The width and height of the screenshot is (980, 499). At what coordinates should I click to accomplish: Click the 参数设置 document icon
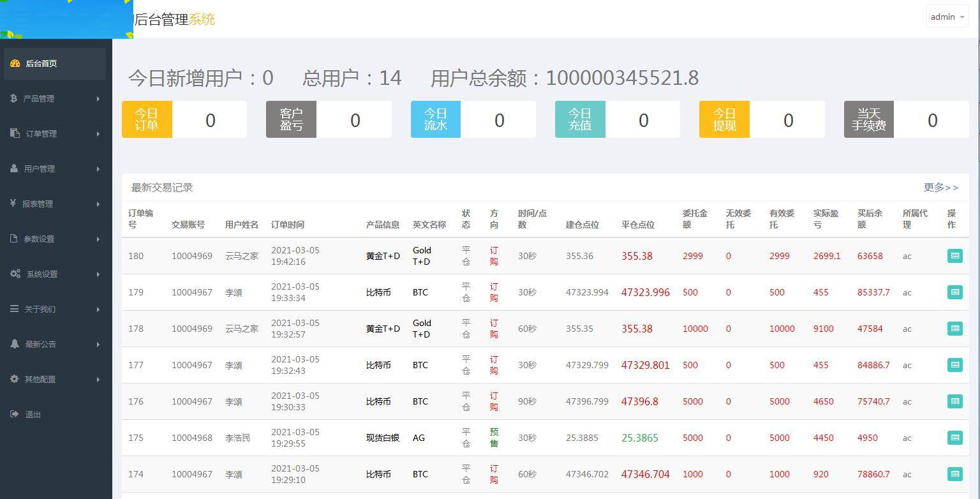pos(13,239)
